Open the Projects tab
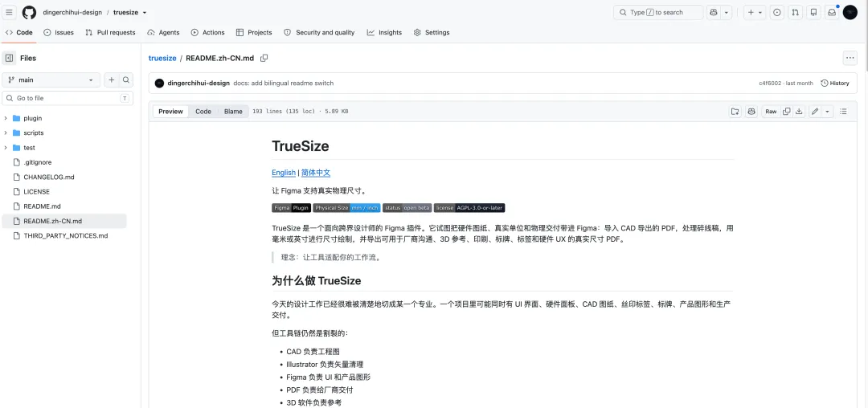868x408 pixels. pyautogui.click(x=254, y=33)
